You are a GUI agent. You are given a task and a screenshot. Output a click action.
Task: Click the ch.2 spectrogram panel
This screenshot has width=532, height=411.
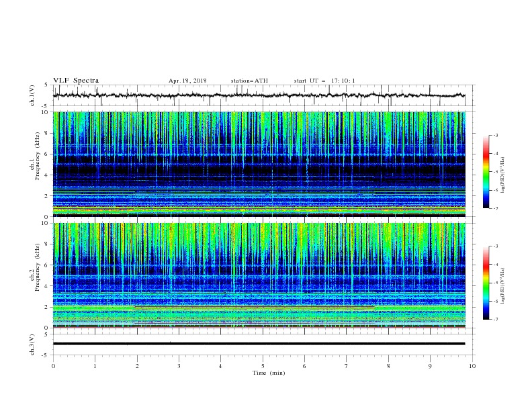[x=259, y=275]
